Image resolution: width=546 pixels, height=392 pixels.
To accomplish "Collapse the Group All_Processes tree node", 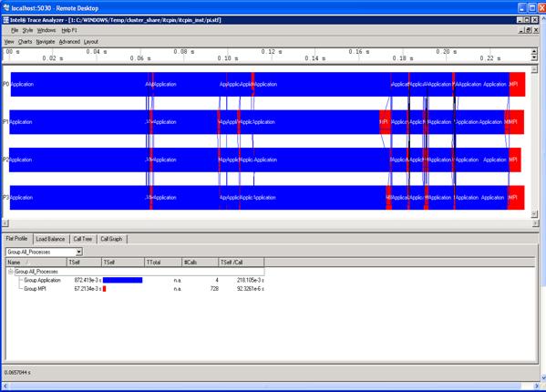I will (x=10, y=271).
